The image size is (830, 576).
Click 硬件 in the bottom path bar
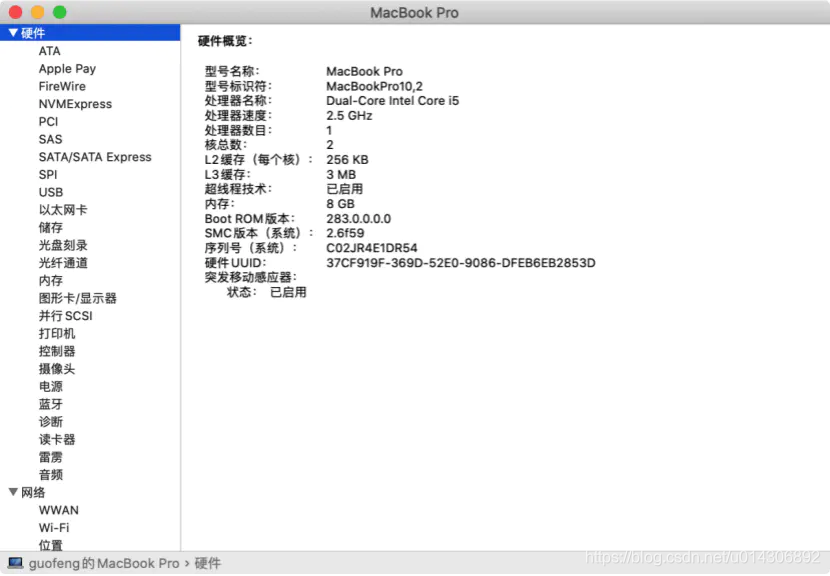coord(208,563)
